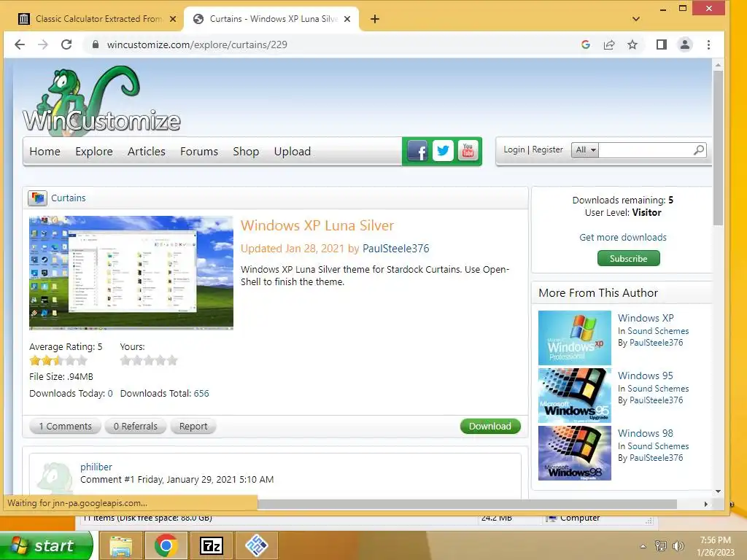The image size is (747, 560).
Task: Open Chrome profile avatar
Action: [684, 44]
